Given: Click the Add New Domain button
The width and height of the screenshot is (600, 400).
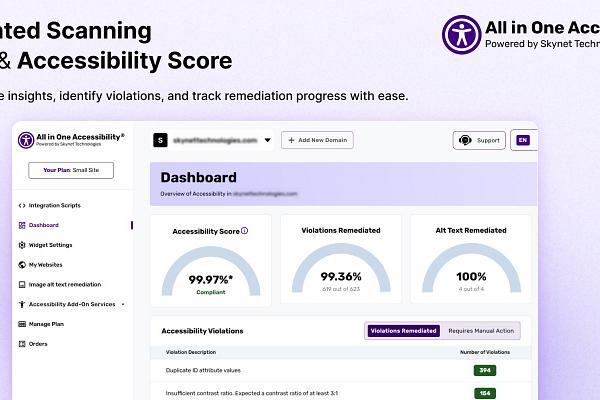Looking at the screenshot, I should coord(317,140).
